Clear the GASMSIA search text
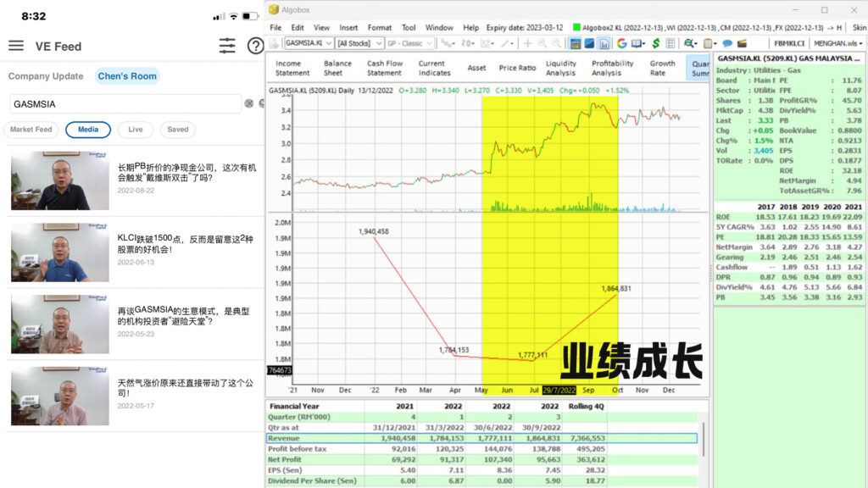The width and height of the screenshot is (868, 488). (249, 103)
